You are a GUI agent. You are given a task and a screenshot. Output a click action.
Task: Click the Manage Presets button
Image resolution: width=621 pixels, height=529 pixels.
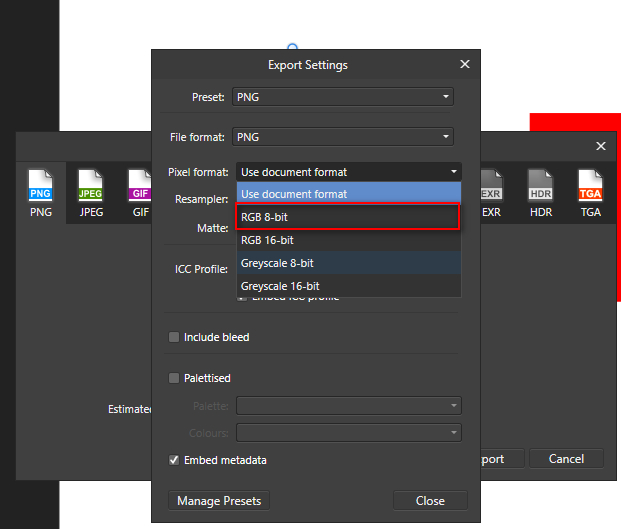pyautogui.click(x=219, y=501)
